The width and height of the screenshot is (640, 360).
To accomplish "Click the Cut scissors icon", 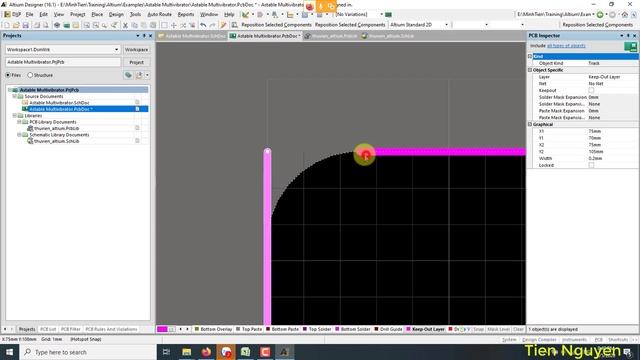I will 125,25.
